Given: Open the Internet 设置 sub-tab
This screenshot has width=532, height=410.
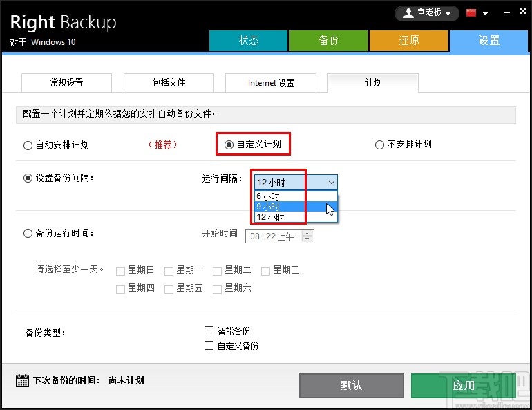Looking at the screenshot, I should 271,82.
